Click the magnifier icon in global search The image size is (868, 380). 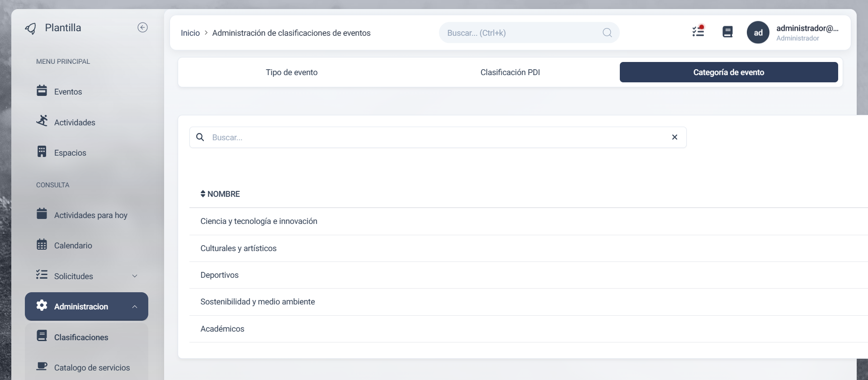click(x=607, y=33)
